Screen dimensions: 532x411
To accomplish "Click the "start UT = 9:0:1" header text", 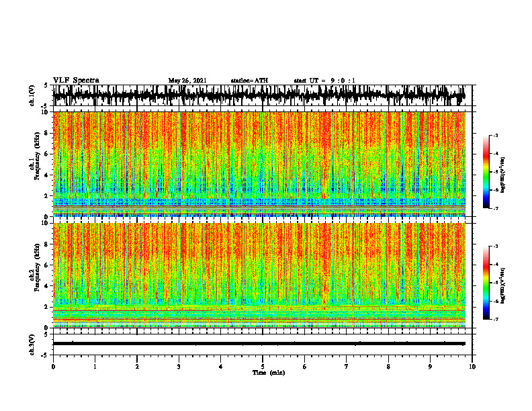I will point(324,81).
